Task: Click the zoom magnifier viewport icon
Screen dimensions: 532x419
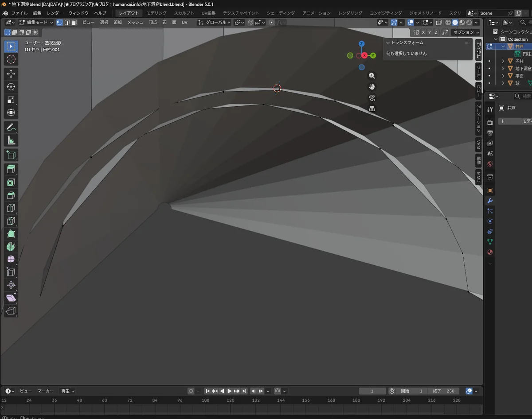Action: point(372,76)
